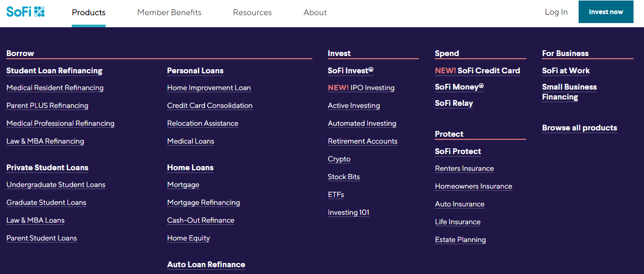Viewport: 644px width, 274px height.
Task: Open Investing 101
Action: pos(348,213)
